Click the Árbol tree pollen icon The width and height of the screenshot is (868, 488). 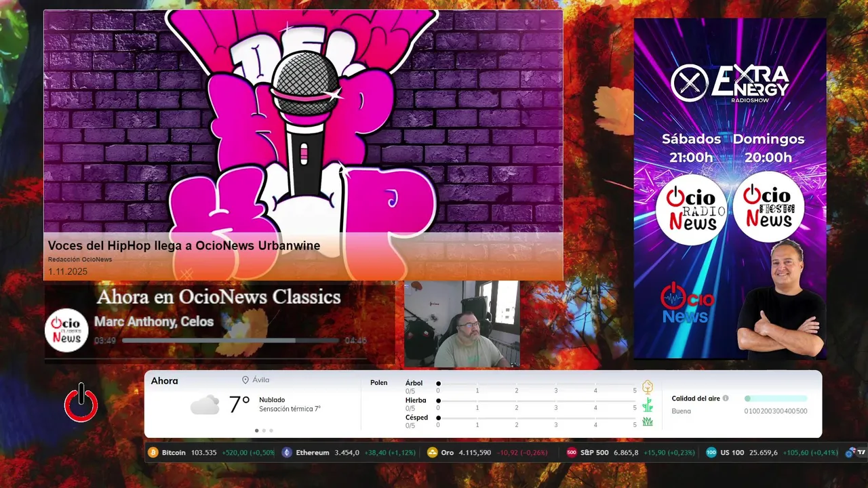[x=648, y=387]
